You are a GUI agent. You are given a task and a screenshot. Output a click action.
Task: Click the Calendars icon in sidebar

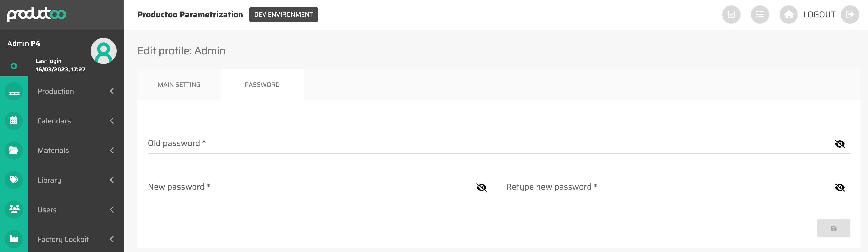14,121
